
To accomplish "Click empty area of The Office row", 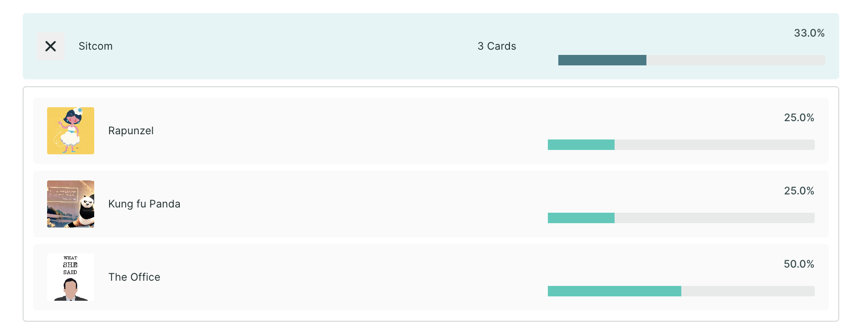I will (349, 277).
